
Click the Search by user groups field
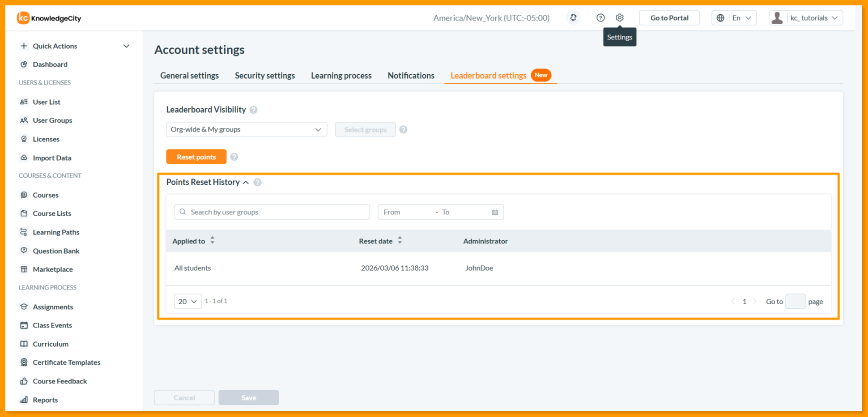272,212
